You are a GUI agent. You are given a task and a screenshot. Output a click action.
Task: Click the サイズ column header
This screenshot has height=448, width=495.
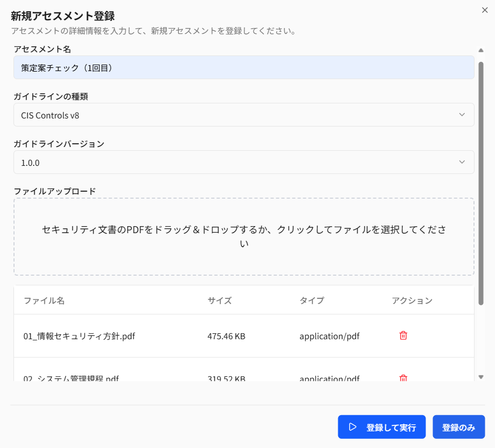click(220, 300)
